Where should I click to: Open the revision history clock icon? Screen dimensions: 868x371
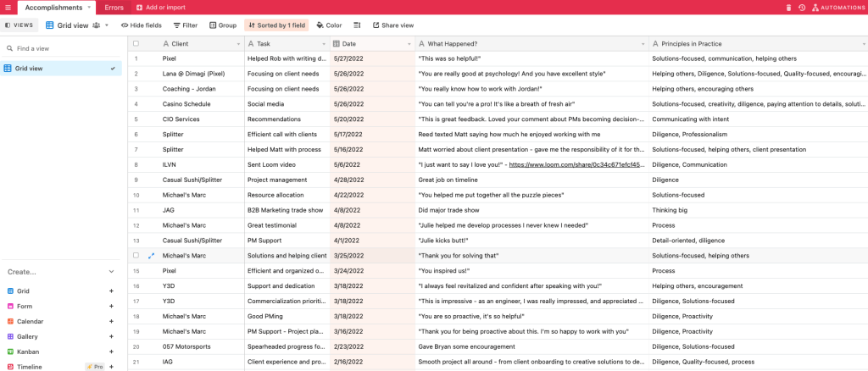click(x=801, y=8)
